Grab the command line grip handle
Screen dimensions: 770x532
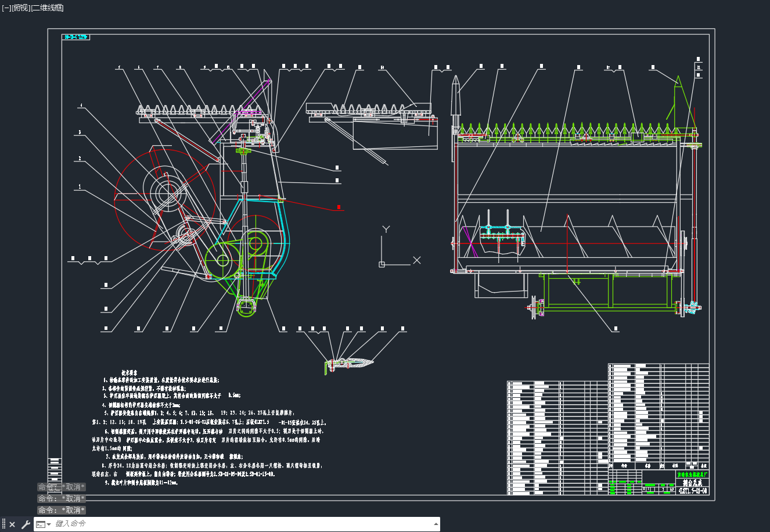3,524
